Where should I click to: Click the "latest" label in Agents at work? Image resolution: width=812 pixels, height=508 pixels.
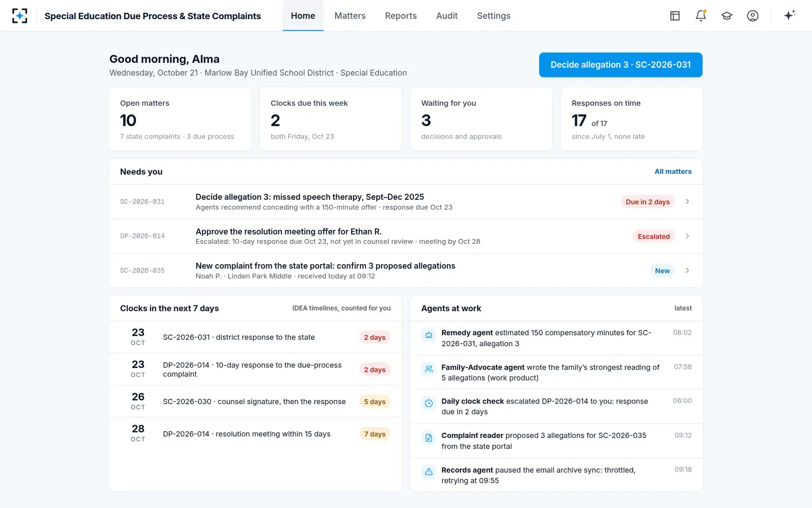pyautogui.click(x=683, y=308)
